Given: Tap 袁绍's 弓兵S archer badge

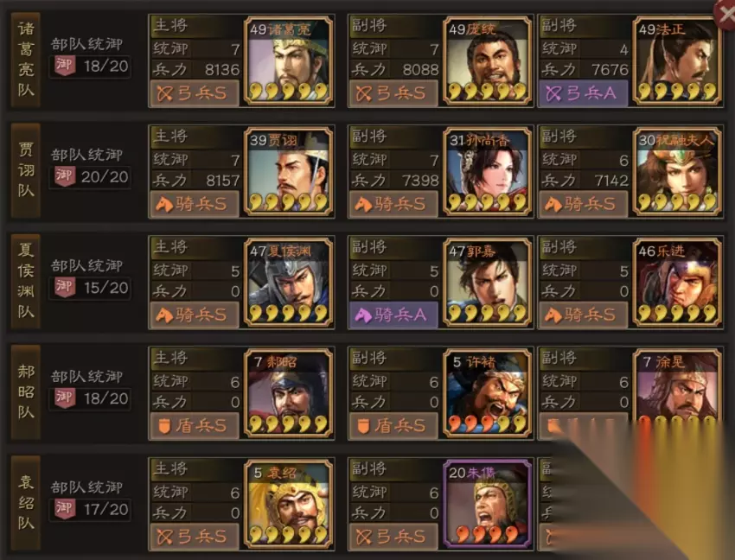Looking at the screenshot, I should (195, 537).
